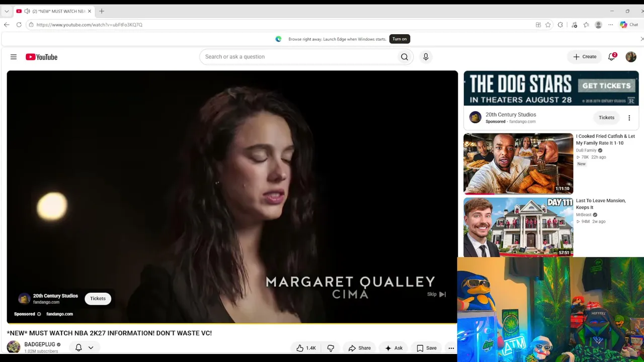Open 'I Cooked Fried Catfish' video title
This screenshot has height=362, width=644.
coord(605,140)
